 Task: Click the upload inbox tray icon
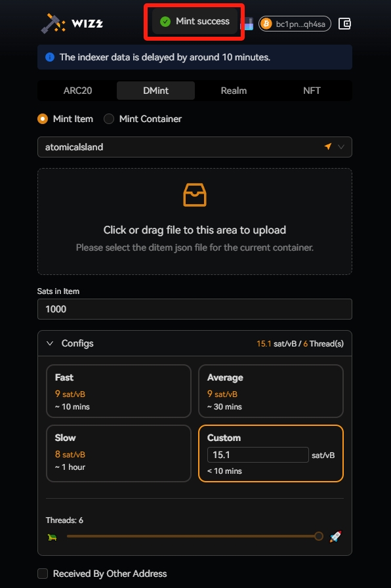coord(195,195)
